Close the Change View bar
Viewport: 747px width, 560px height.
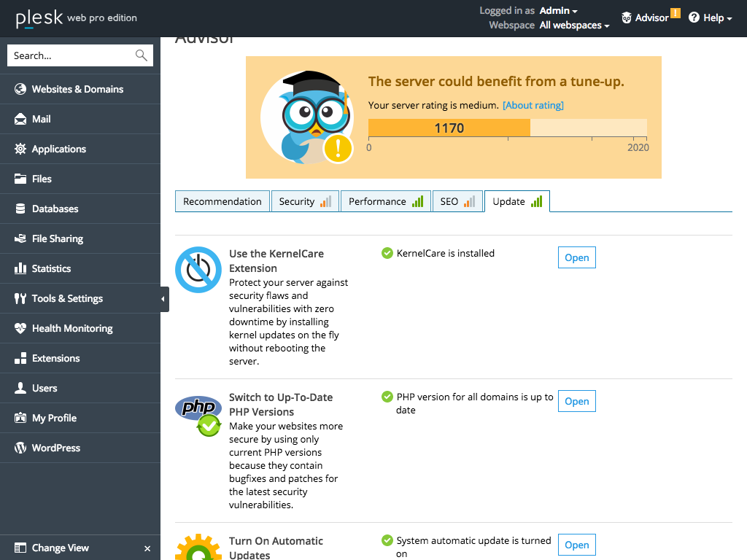coord(147,548)
